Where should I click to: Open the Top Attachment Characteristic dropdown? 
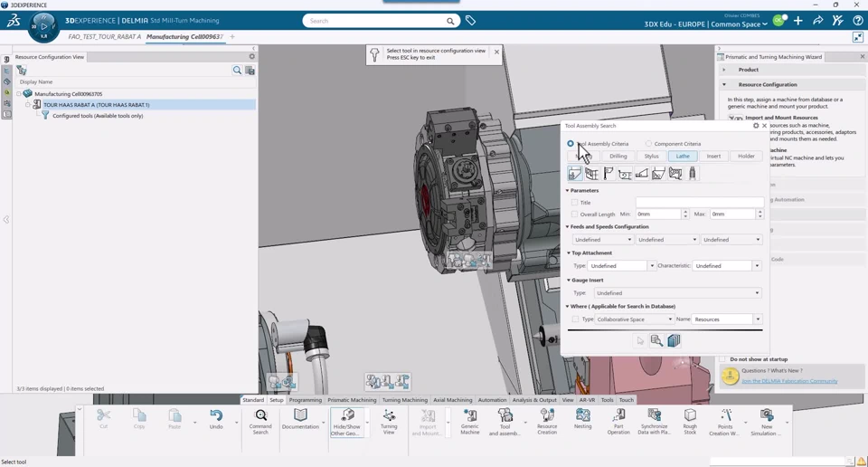coord(728,266)
